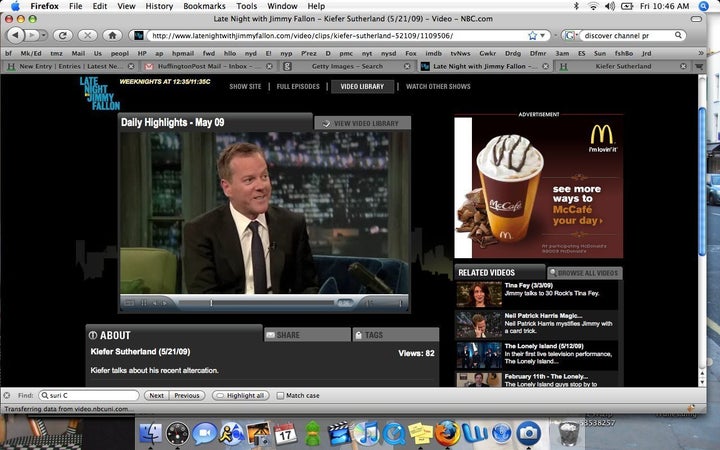Open the tmz bookmark
This screenshot has width=720, height=450.
(x=56, y=53)
